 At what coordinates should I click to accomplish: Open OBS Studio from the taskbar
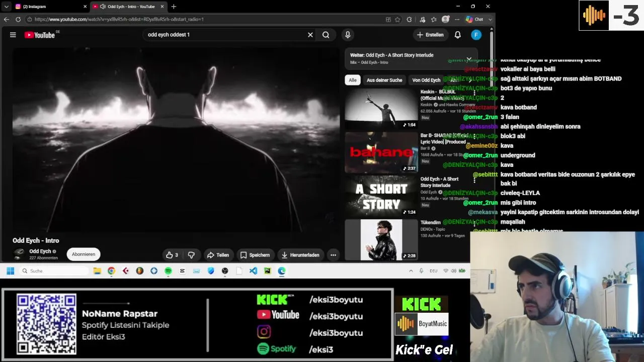[x=225, y=271]
